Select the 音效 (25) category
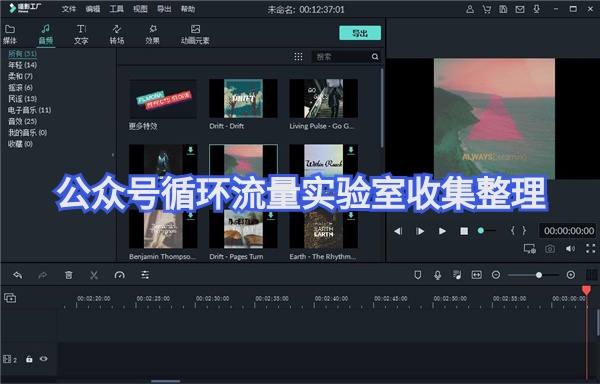Image resolution: width=600 pixels, height=384 pixels. pyautogui.click(x=23, y=121)
